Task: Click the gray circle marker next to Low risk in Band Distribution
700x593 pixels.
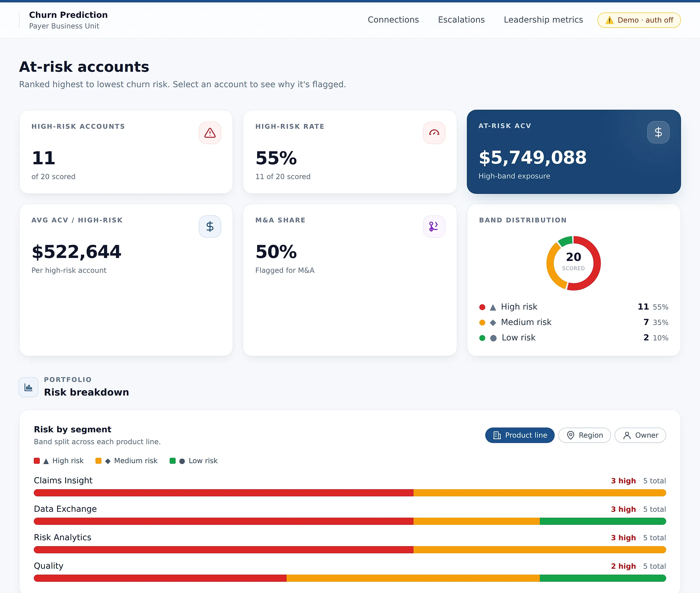Action: tap(493, 338)
